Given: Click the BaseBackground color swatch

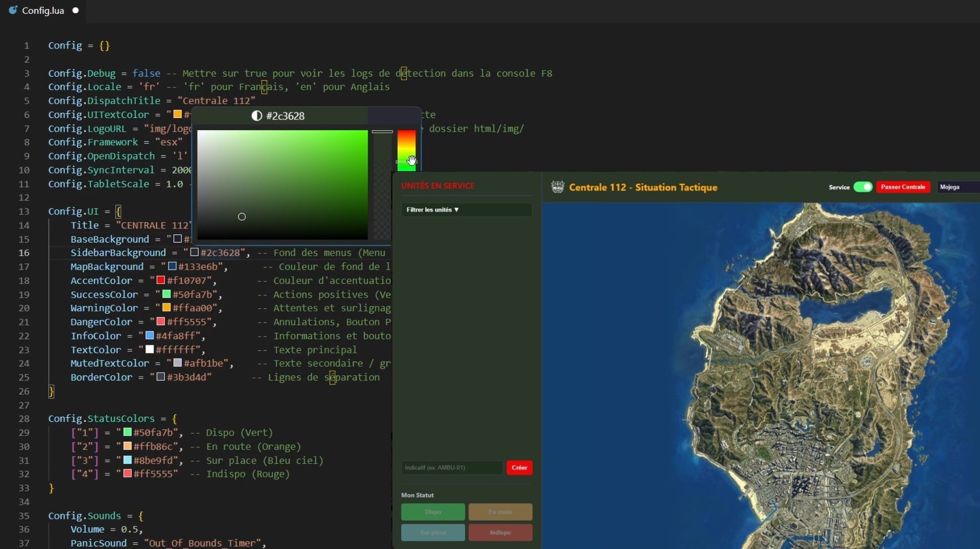Looking at the screenshot, I should 178,239.
